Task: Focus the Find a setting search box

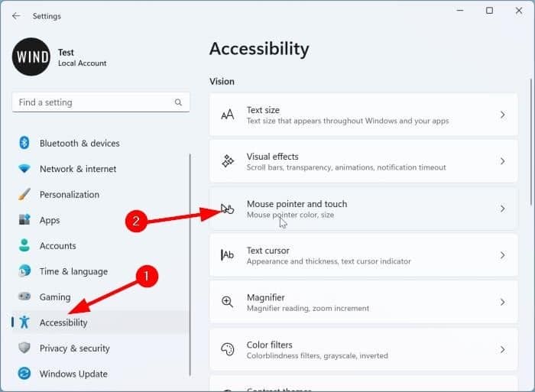Action: pos(101,102)
